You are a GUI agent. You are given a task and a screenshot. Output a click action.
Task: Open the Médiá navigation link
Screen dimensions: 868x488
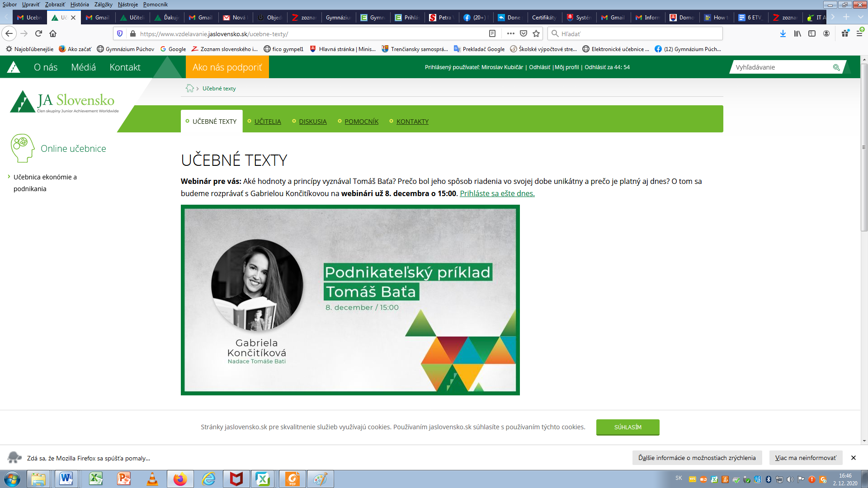(x=83, y=67)
